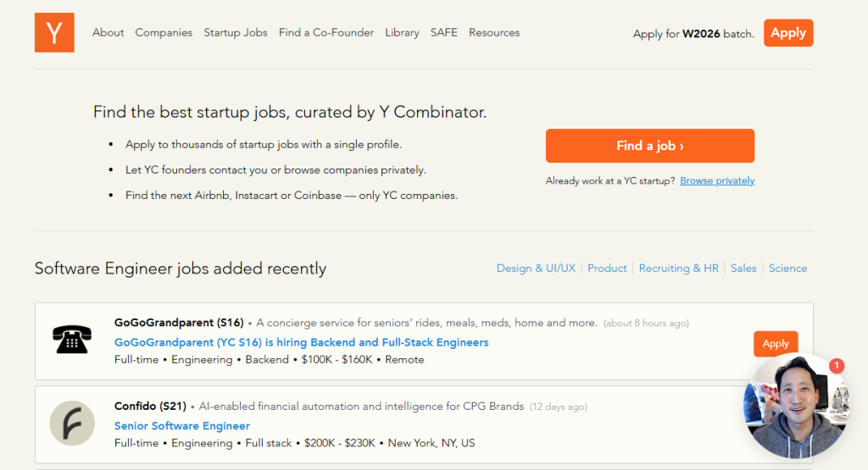Viewport: 868px width, 470px height.
Task: Click the GoGoGrandparent (S16) company name
Action: 179,323
